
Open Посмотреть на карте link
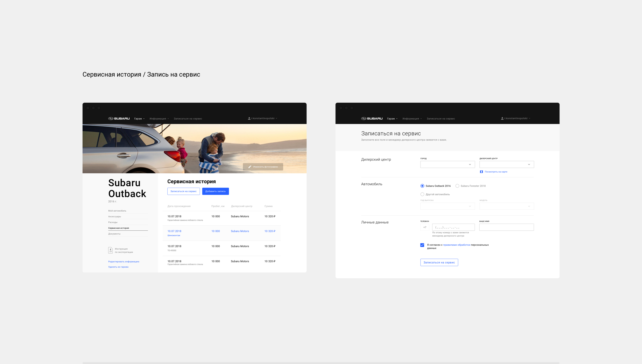pyautogui.click(x=496, y=172)
